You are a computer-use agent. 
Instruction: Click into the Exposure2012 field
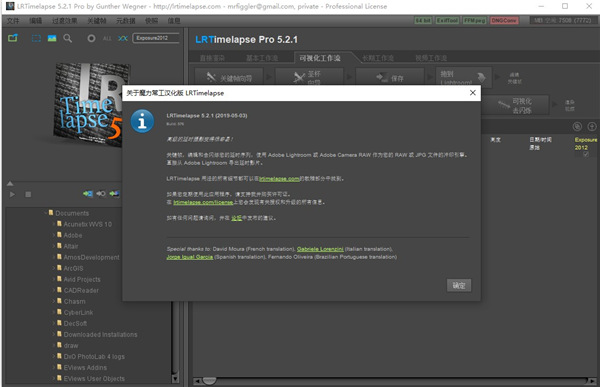[x=156, y=38]
